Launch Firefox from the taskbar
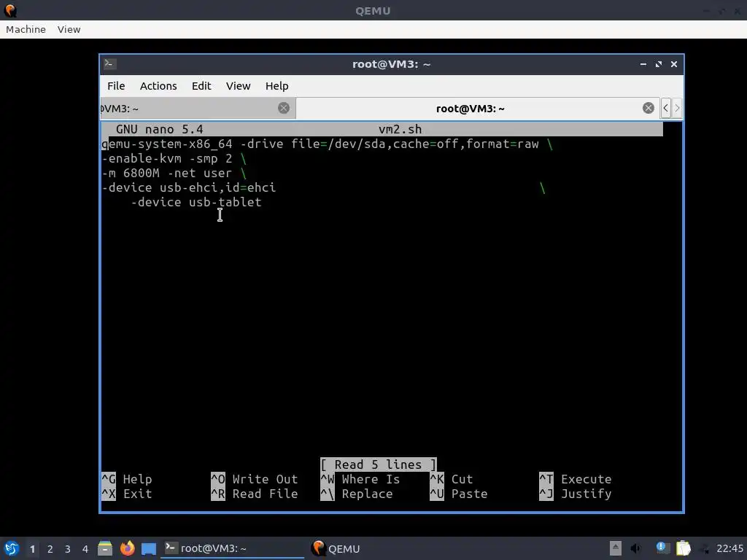The height and width of the screenshot is (560, 747). [x=127, y=548]
